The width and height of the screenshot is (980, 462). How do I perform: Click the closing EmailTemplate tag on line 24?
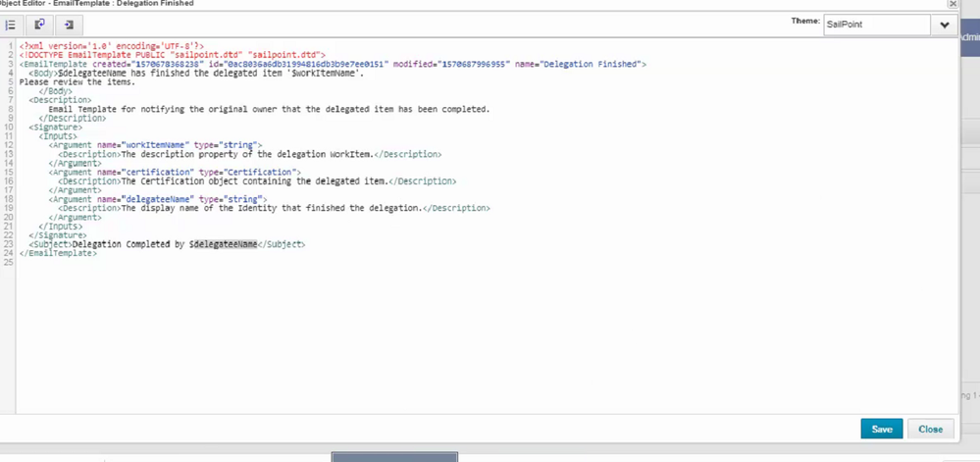coord(58,253)
